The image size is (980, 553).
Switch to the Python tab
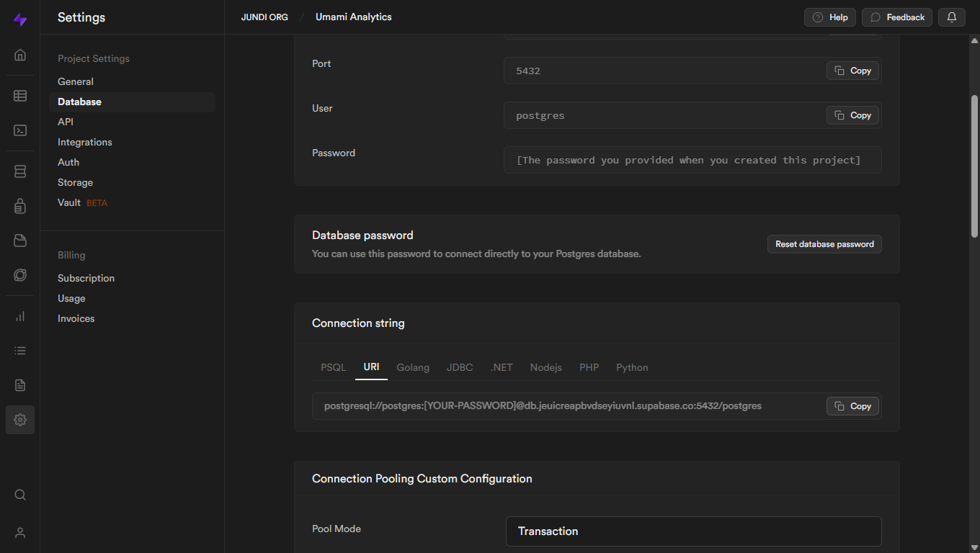coord(632,367)
